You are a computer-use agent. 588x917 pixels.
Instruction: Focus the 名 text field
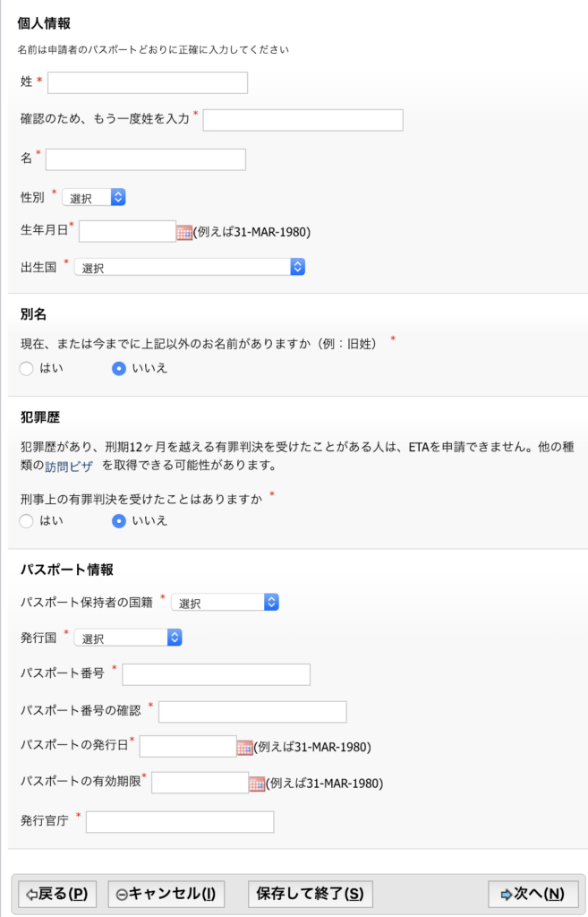[146, 159]
